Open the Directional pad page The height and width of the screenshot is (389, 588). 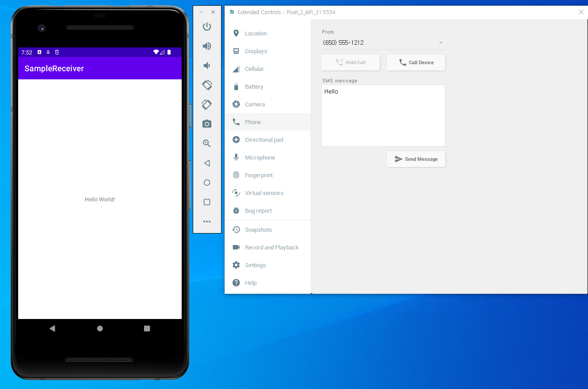(268, 140)
